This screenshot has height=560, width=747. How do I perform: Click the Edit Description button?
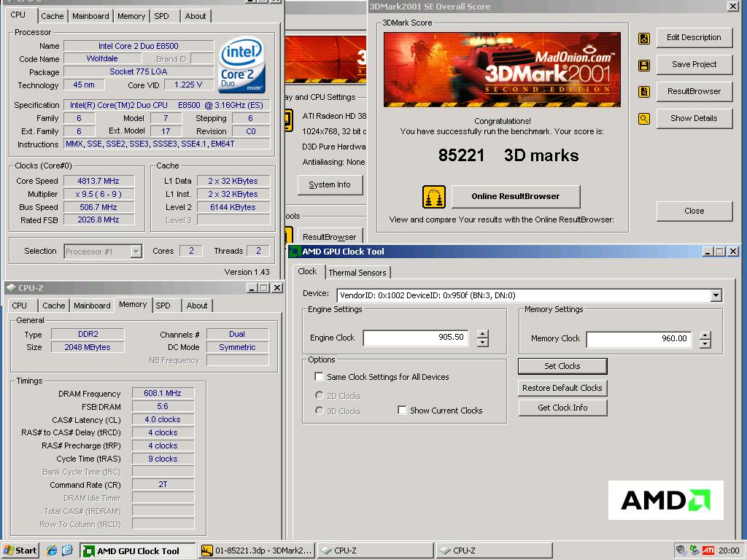click(694, 38)
